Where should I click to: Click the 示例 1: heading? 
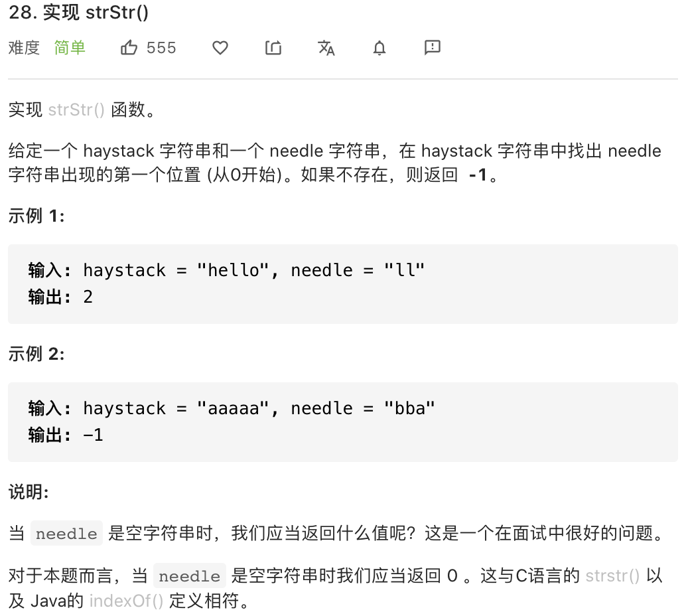(36, 216)
